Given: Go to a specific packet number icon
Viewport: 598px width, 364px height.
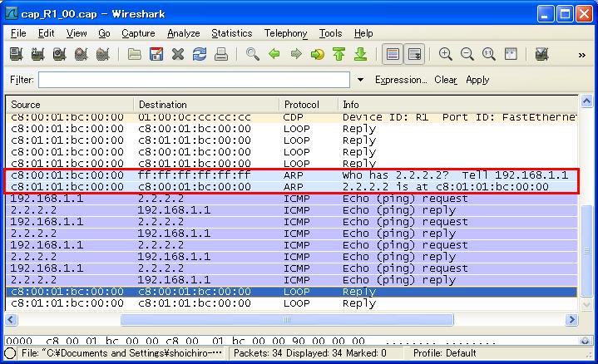Looking at the screenshot, I should (317, 54).
